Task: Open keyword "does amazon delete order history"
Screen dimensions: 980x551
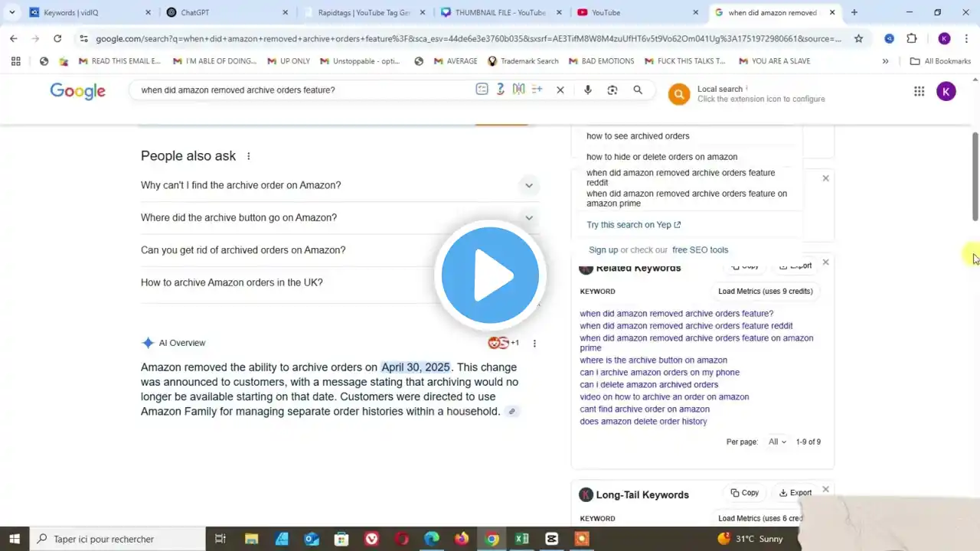Action: tap(643, 422)
